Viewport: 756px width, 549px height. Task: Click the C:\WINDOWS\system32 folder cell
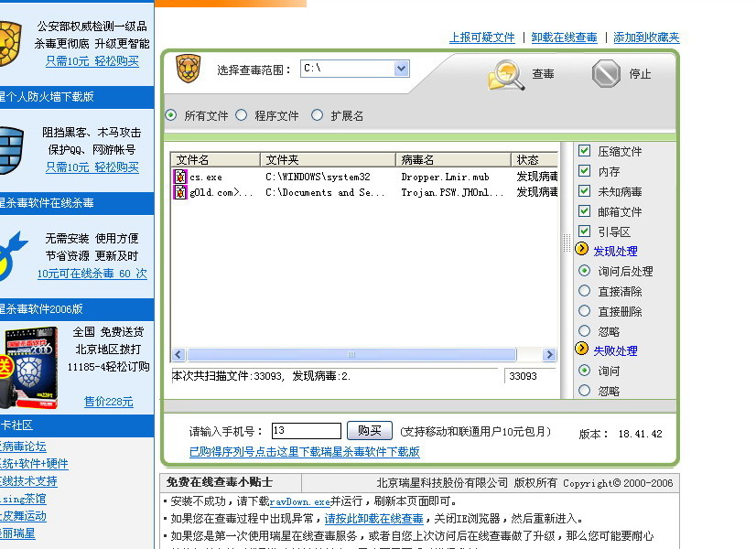318,177
